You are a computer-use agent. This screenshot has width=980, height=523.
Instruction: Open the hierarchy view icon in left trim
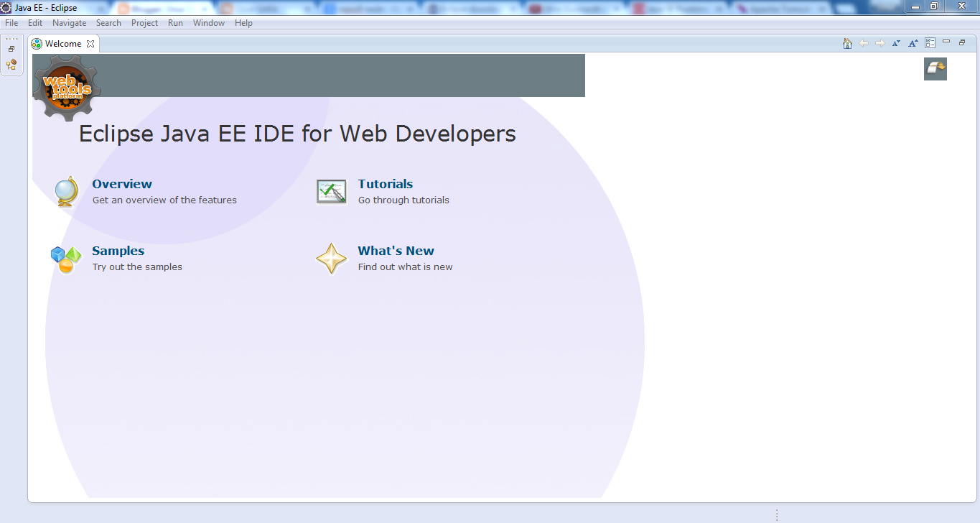pyautogui.click(x=11, y=65)
